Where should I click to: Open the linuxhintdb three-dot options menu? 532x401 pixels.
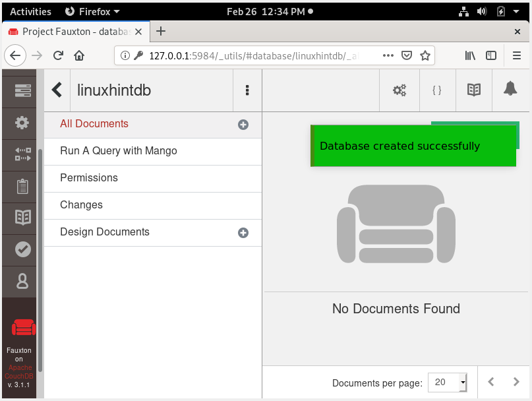pos(247,90)
